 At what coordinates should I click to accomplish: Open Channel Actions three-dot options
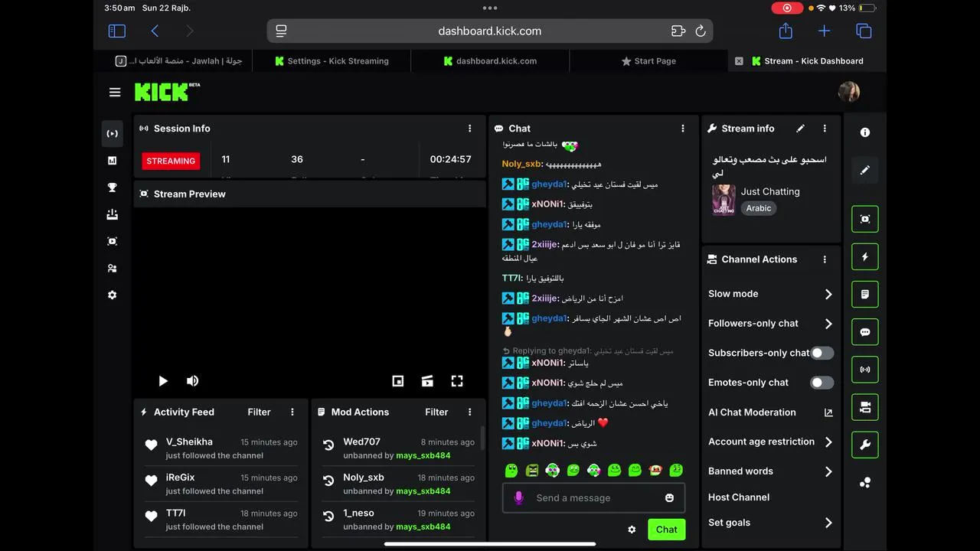tap(825, 259)
